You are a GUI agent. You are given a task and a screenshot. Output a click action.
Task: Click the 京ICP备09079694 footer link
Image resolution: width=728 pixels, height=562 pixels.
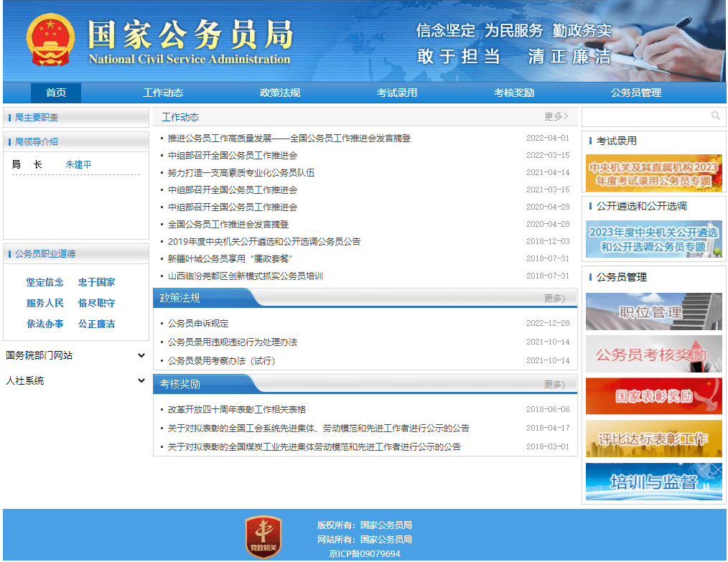pyautogui.click(x=365, y=553)
